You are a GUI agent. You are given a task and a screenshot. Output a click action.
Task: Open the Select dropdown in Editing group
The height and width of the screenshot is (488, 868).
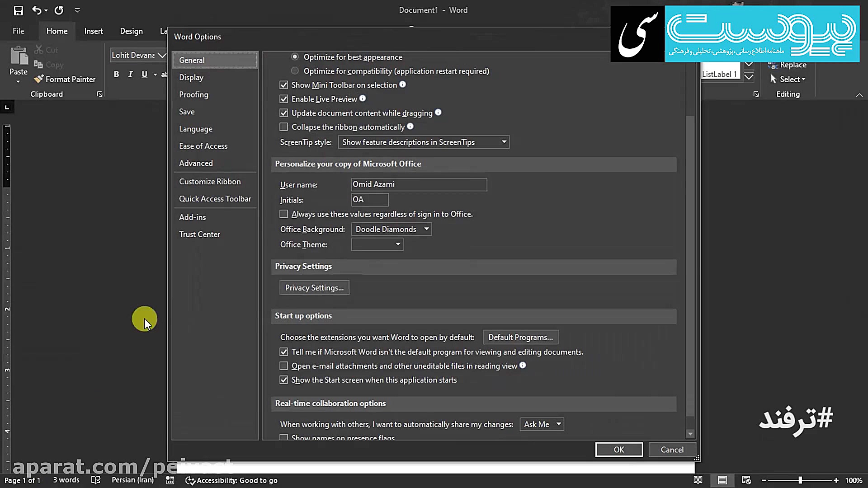point(788,79)
